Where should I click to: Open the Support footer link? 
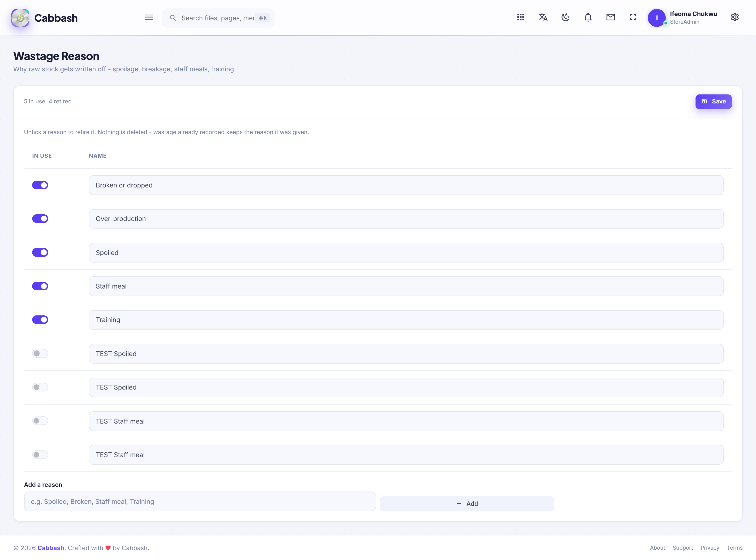pyautogui.click(x=682, y=547)
